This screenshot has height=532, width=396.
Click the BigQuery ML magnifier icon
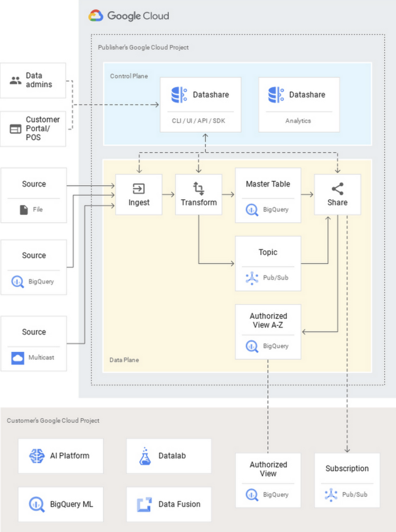point(37,504)
